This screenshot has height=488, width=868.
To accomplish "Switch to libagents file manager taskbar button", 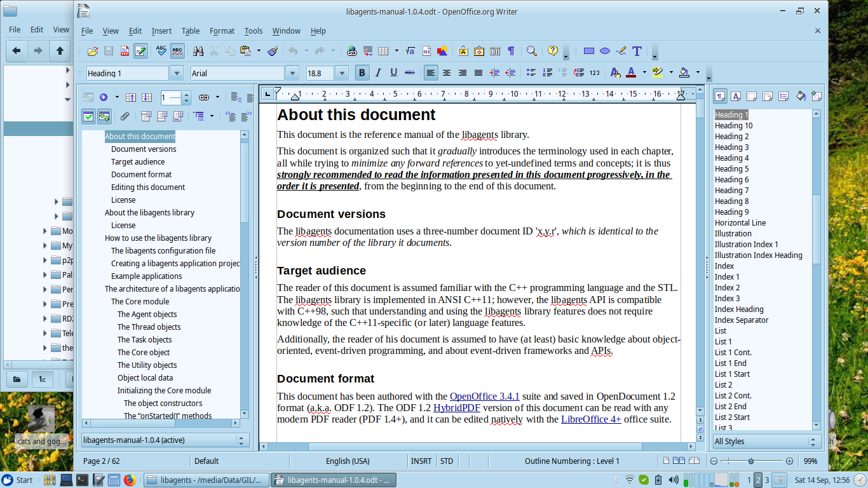I will pos(205,480).
